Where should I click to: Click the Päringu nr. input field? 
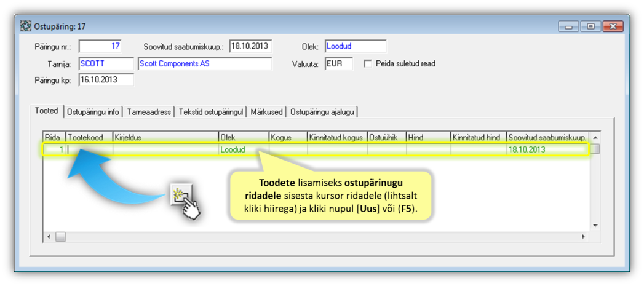click(100, 46)
